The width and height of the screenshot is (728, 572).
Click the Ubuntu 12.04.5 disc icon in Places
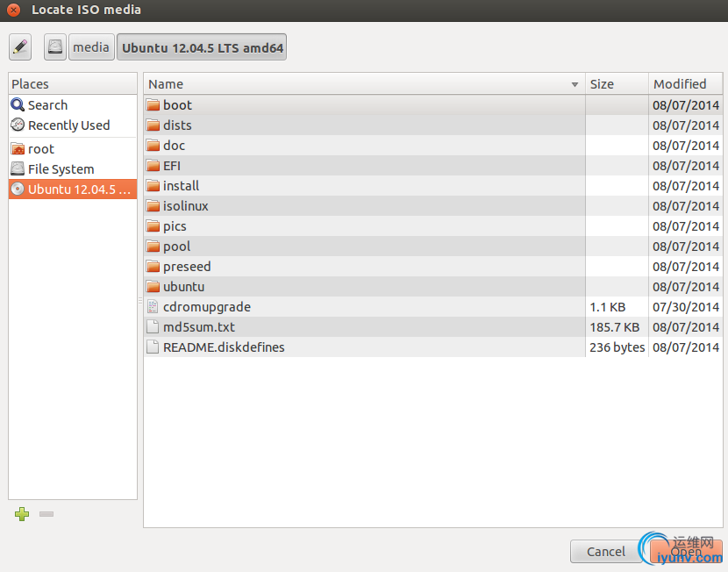pos(18,189)
